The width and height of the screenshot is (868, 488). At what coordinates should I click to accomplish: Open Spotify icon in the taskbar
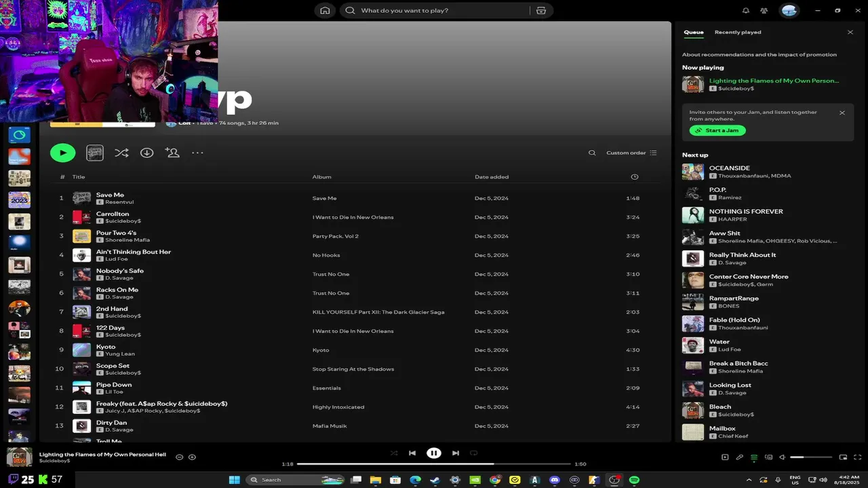[x=635, y=480]
